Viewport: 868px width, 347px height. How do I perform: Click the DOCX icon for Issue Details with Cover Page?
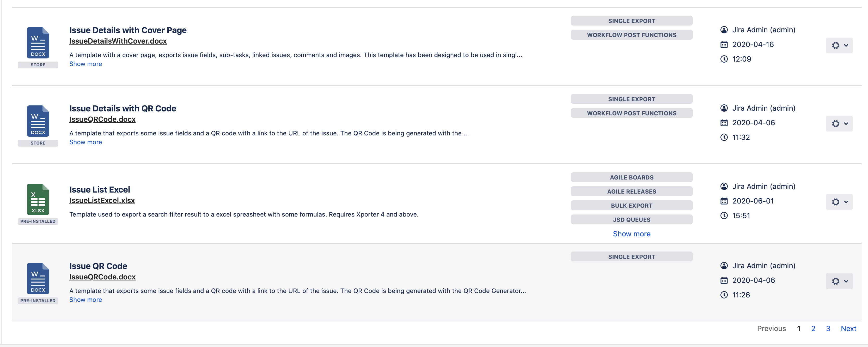click(x=38, y=43)
